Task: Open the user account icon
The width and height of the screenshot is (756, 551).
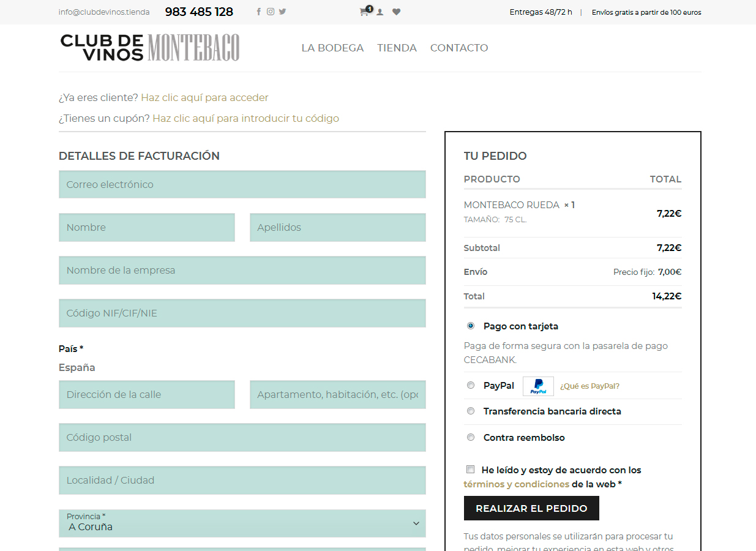Action: [380, 12]
